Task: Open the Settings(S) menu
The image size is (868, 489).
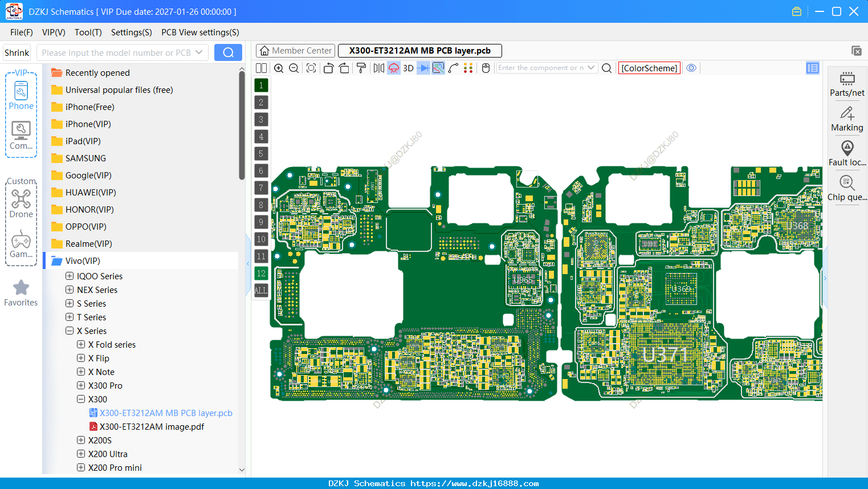Action: point(132,32)
